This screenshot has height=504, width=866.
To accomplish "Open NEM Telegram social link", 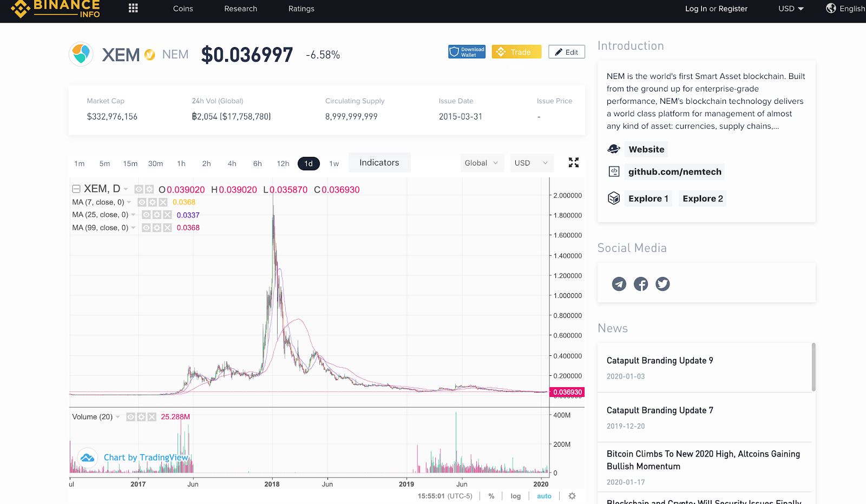I will (x=619, y=284).
